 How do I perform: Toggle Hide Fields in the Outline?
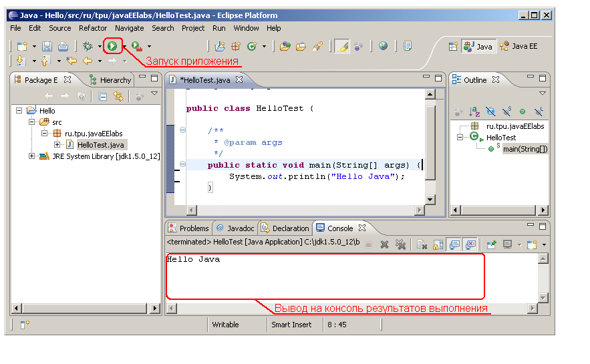(490, 112)
